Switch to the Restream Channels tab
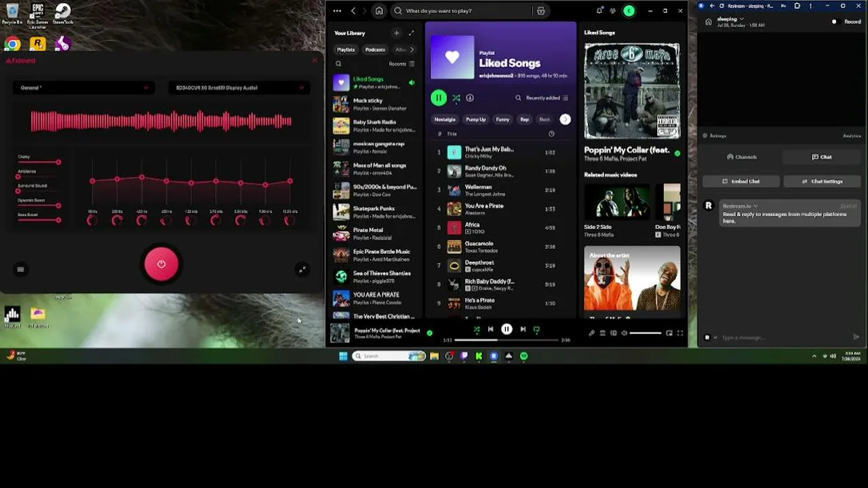The height and width of the screenshot is (488, 868). tap(741, 157)
